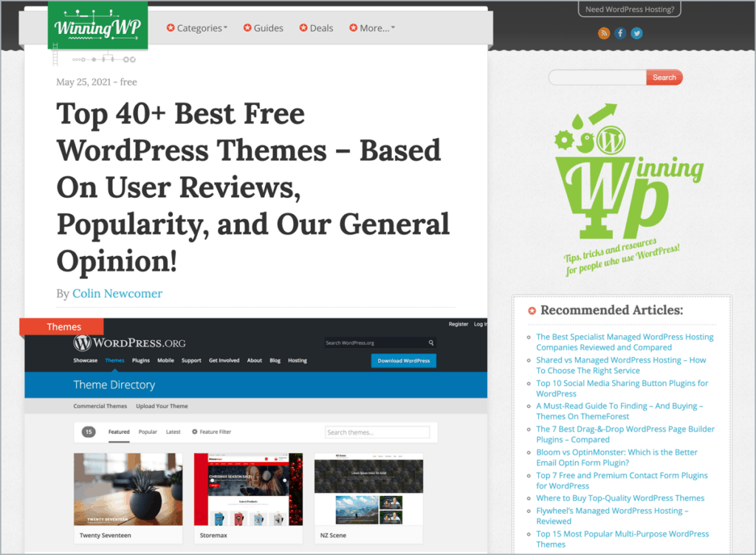Switch to the Popular themes tab
This screenshot has height=555, width=756.
pos(148,432)
